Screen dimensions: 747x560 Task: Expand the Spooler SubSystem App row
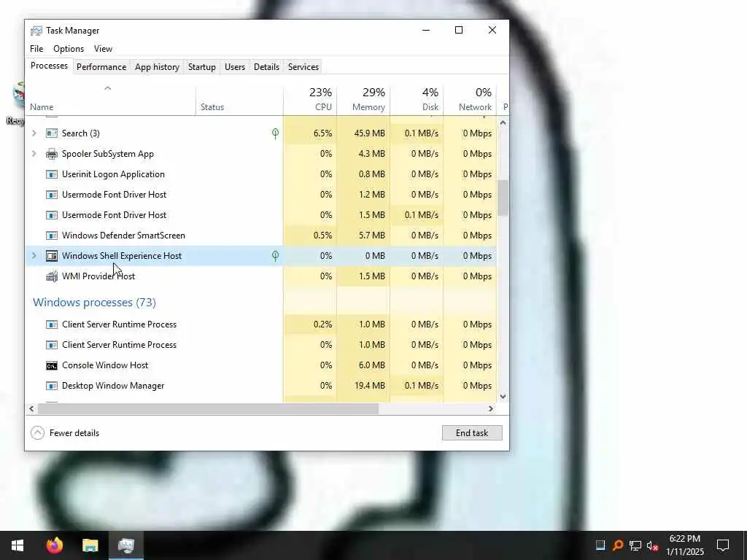click(34, 154)
